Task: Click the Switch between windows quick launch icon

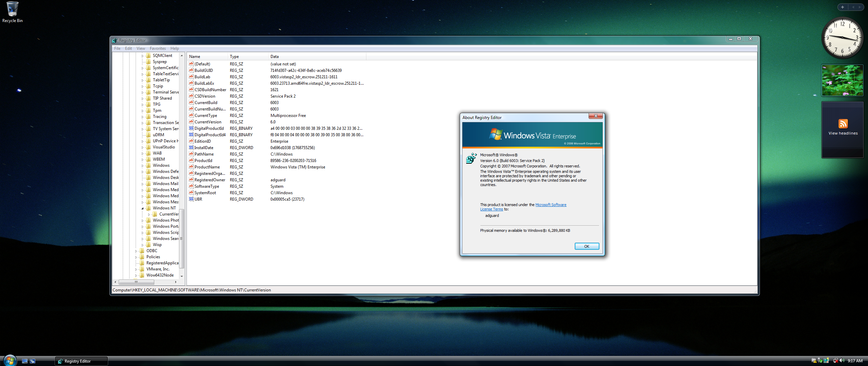Action: click(x=33, y=361)
